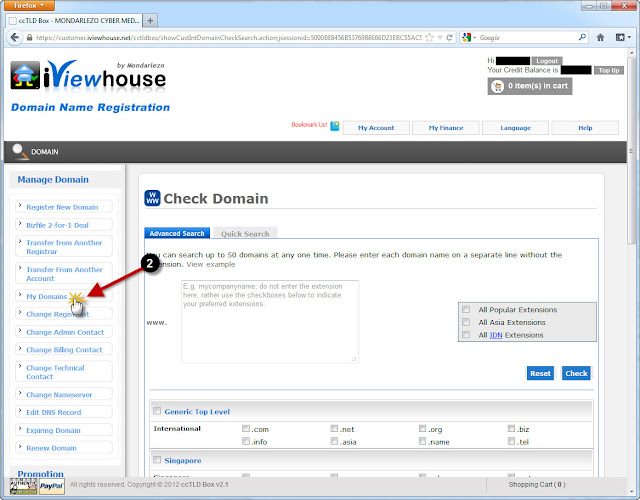
Task: Open Change Billing Contact link
Action: pyautogui.click(x=64, y=350)
